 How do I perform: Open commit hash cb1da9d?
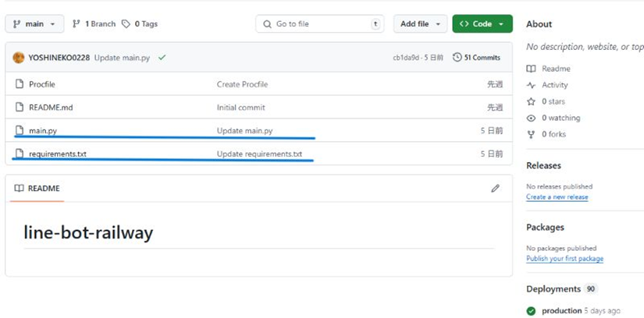tap(406, 58)
